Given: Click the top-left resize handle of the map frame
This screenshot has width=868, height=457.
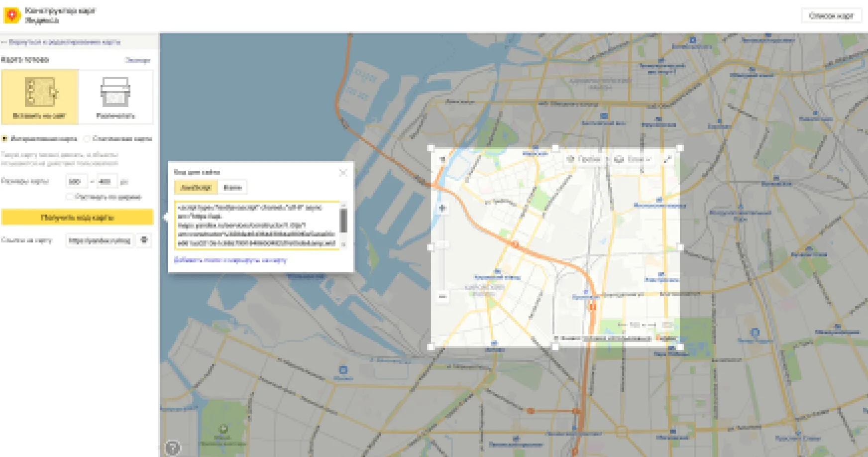Looking at the screenshot, I should [x=431, y=148].
